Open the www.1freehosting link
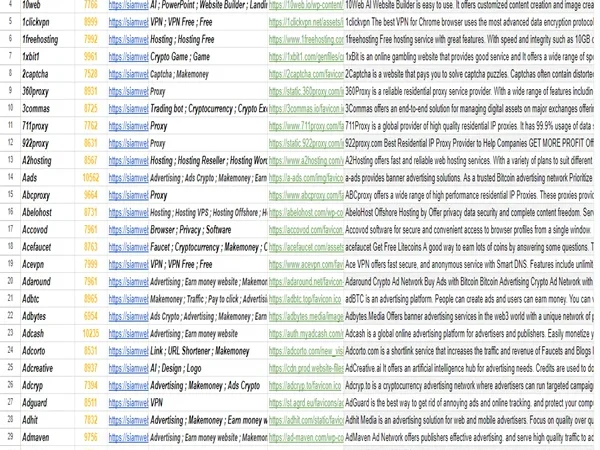This screenshot has height=450, width=600. coord(306,39)
